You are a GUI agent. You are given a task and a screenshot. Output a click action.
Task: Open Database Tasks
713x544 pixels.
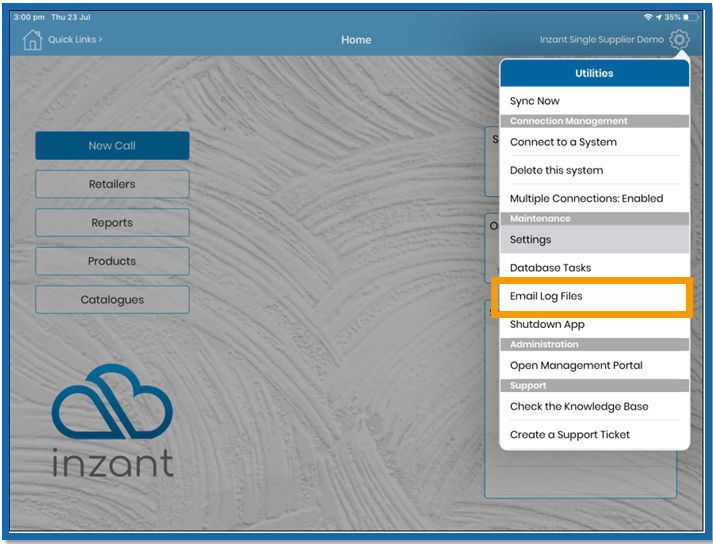pyautogui.click(x=594, y=267)
